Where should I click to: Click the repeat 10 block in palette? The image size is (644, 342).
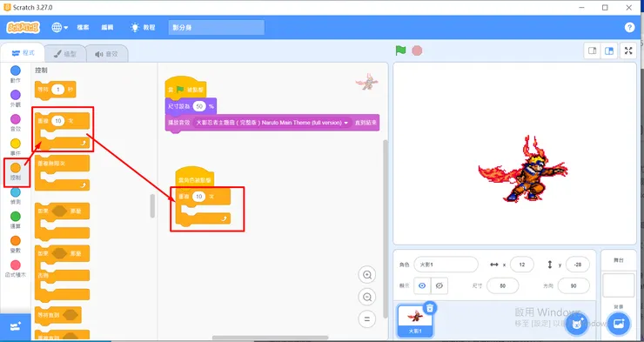coord(62,131)
